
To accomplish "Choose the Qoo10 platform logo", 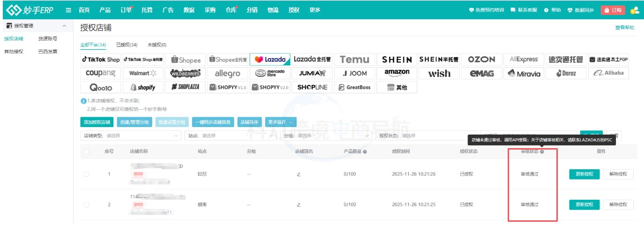I will coord(101,87).
